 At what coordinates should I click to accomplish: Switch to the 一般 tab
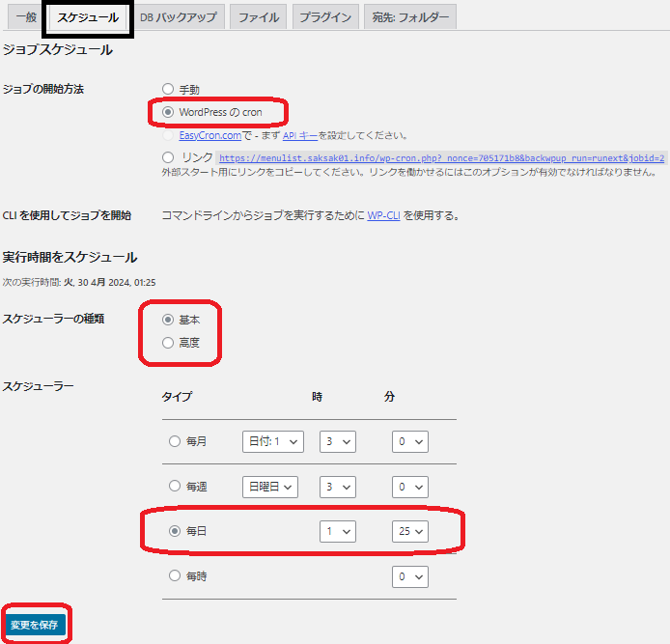coord(26,17)
